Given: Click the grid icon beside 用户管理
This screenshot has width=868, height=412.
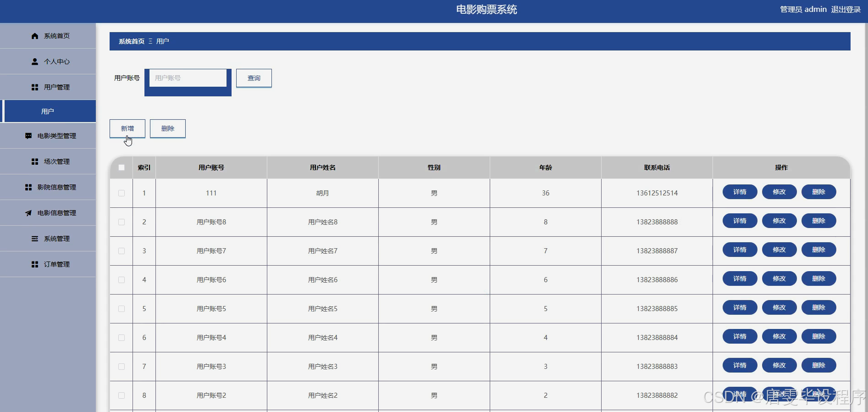Looking at the screenshot, I should point(35,87).
